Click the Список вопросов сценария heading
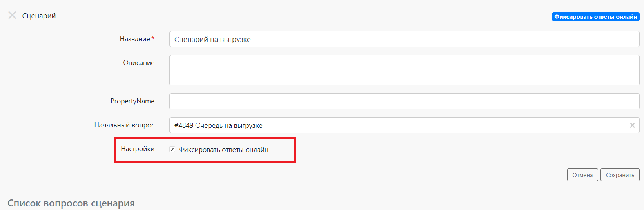The height and width of the screenshot is (210, 644). click(71, 203)
